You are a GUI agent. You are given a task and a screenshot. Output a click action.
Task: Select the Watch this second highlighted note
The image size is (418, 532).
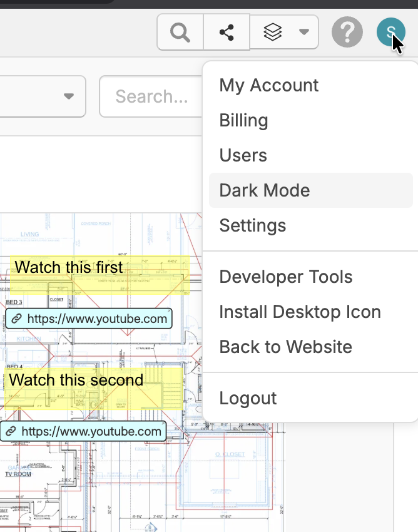tap(76, 381)
